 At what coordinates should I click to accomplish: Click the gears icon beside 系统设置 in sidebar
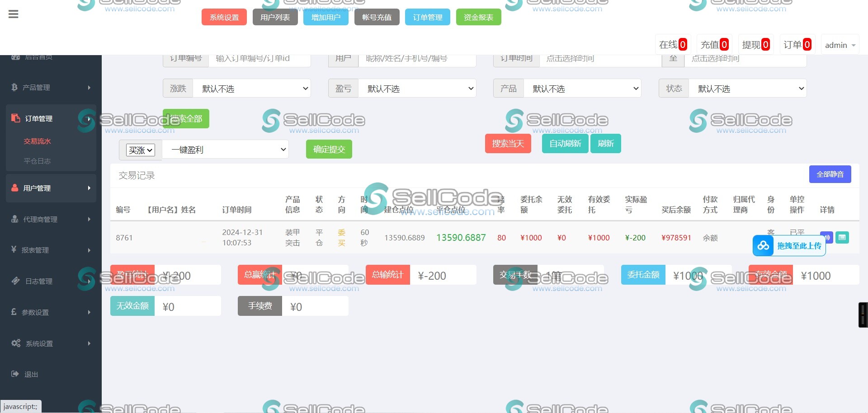click(x=16, y=343)
